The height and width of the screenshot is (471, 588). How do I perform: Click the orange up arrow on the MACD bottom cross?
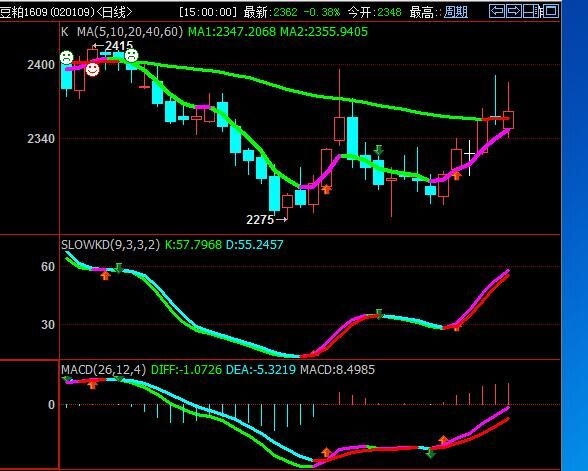(x=326, y=452)
